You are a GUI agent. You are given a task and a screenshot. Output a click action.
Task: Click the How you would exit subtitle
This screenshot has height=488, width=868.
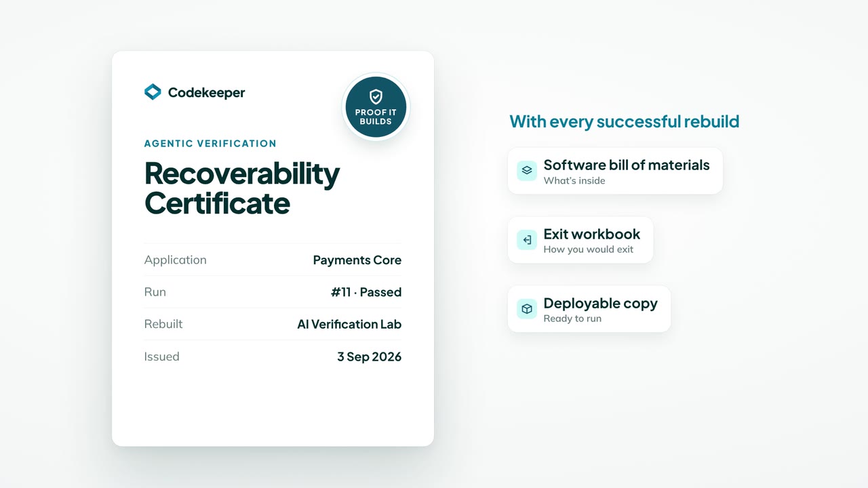click(x=589, y=249)
